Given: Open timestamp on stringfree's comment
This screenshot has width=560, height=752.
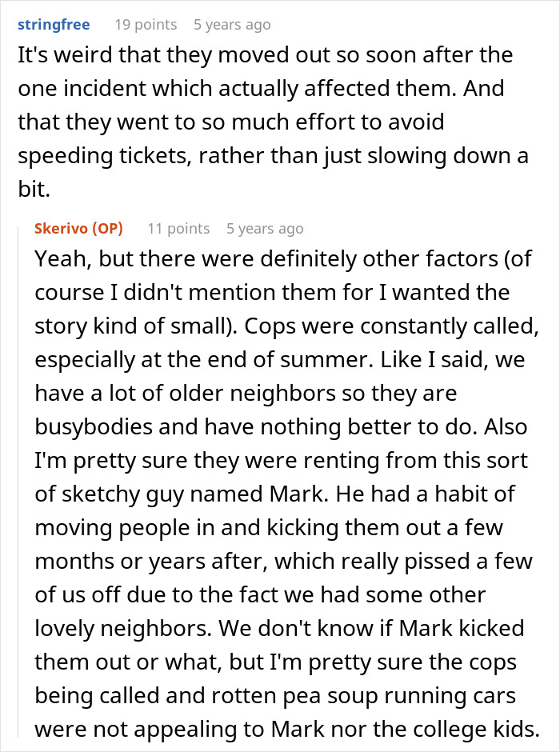Looking at the screenshot, I should click(232, 24).
